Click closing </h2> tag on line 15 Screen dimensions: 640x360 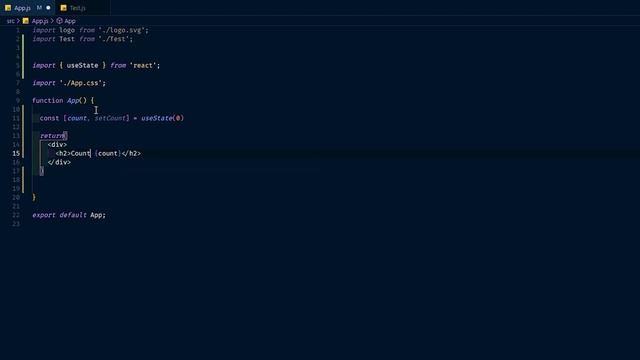[x=131, y=153]
